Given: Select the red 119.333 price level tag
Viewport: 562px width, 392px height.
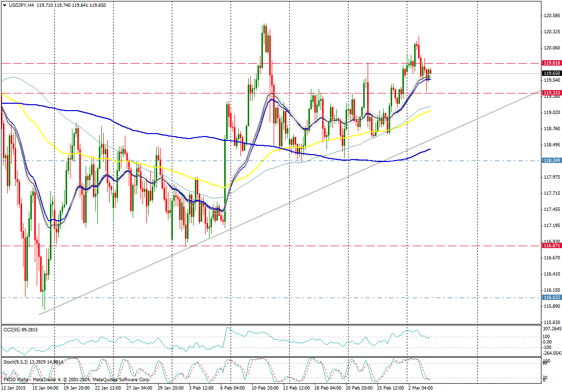Looking at the screenshot, I should (551, 92).
